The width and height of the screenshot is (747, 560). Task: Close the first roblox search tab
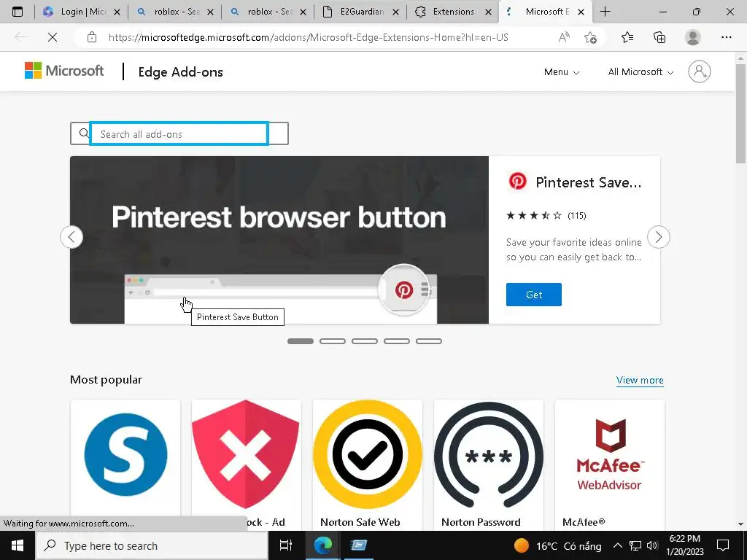click(211, 12)
